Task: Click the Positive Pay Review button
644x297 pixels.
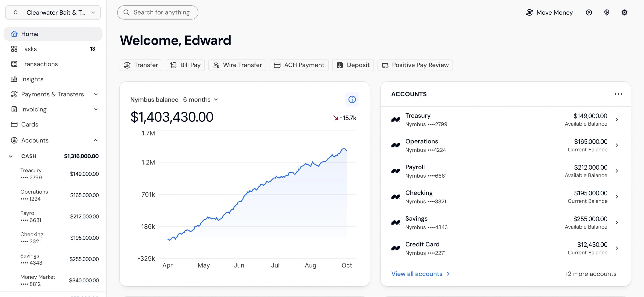Action: click(415, 65)
